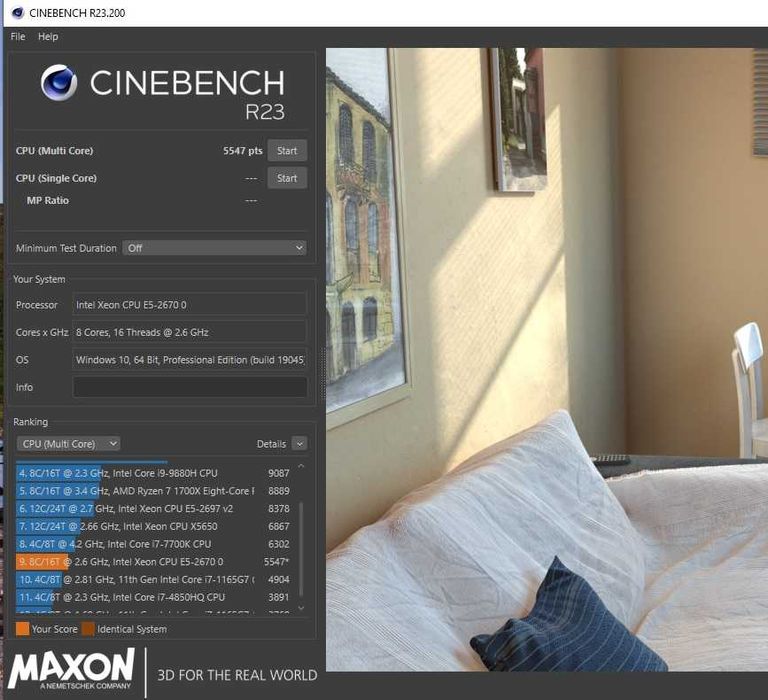
Task: Select ranking row 5 AMD Ryzen 7 1700X
Action: [153, 491]
